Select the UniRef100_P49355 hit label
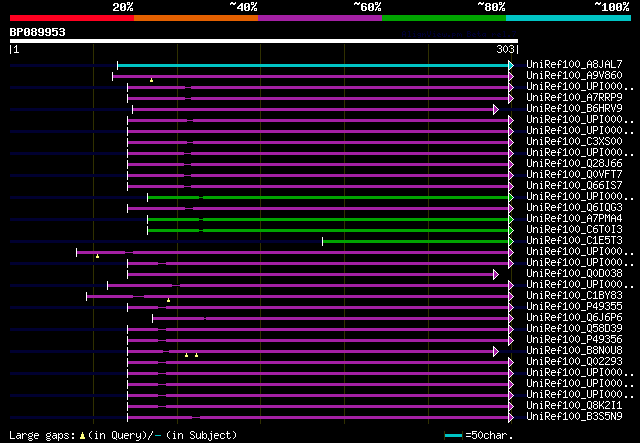The width and height of the screenshot is (640, 443). [x=573, y=307]
